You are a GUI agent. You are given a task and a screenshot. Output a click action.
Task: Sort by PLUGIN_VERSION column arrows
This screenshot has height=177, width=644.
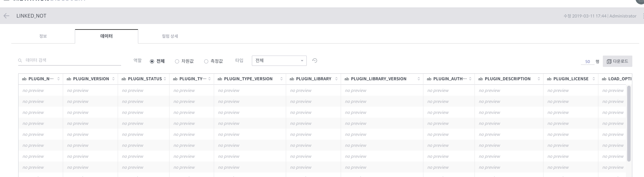point(113,79)
